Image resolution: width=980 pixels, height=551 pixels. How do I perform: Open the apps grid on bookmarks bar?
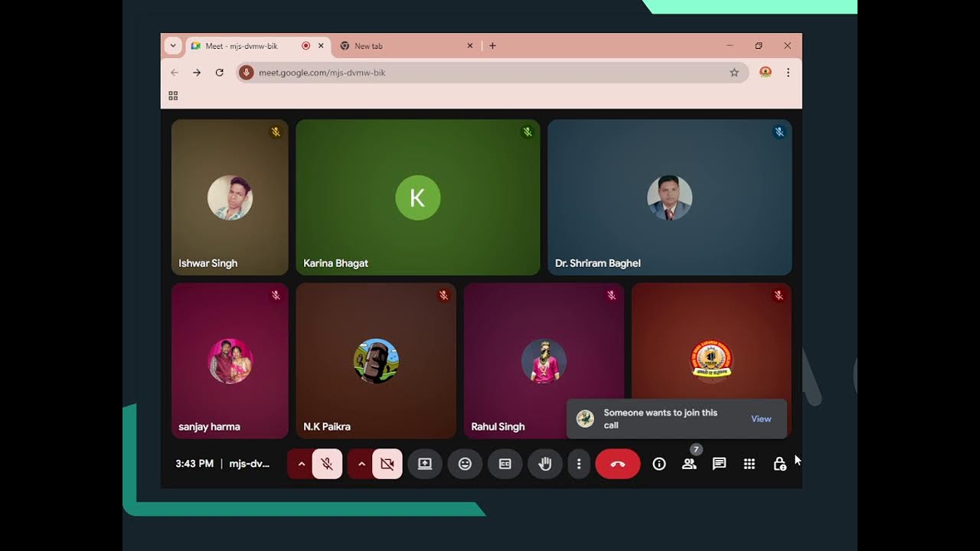pyautogui.click(x=173, y=96)
